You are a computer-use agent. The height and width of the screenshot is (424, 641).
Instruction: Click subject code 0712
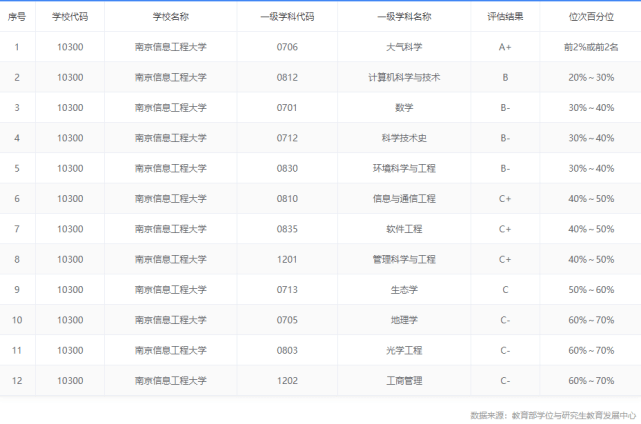(287, 138)
